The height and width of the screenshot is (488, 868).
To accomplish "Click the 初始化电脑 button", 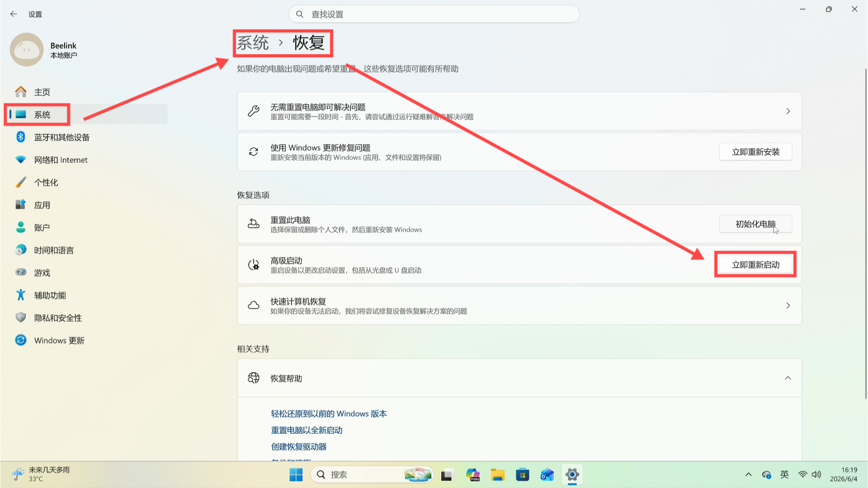I will coord(755,224).
